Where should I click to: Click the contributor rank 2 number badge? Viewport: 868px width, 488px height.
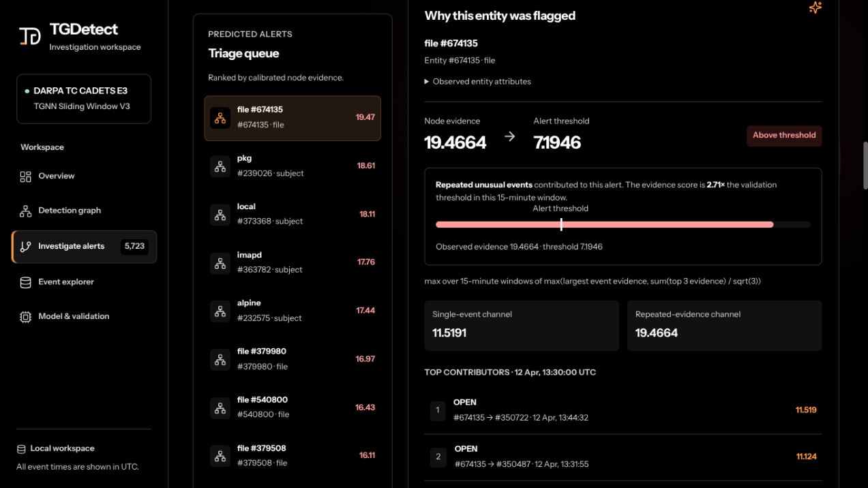[438, 457]
